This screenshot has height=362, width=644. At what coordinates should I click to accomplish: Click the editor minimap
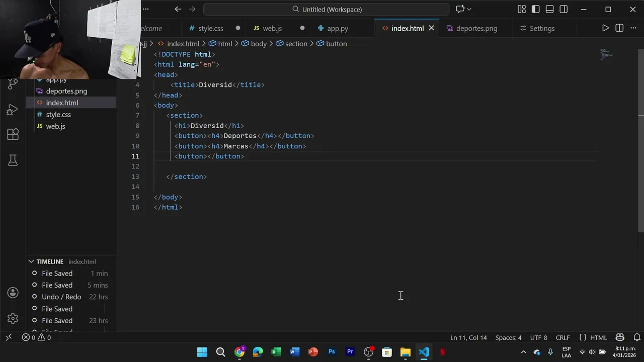607,54
